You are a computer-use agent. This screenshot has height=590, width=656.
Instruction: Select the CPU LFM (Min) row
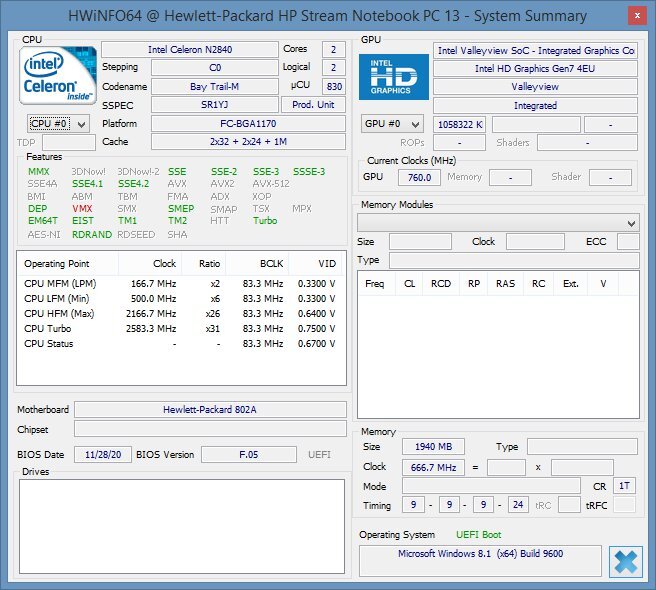[x=180, y=299]
